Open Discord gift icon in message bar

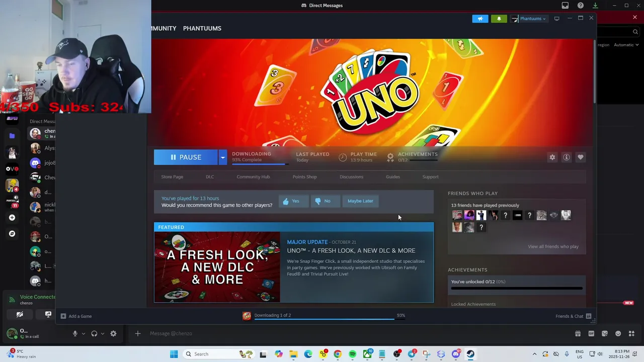(578, 333)
